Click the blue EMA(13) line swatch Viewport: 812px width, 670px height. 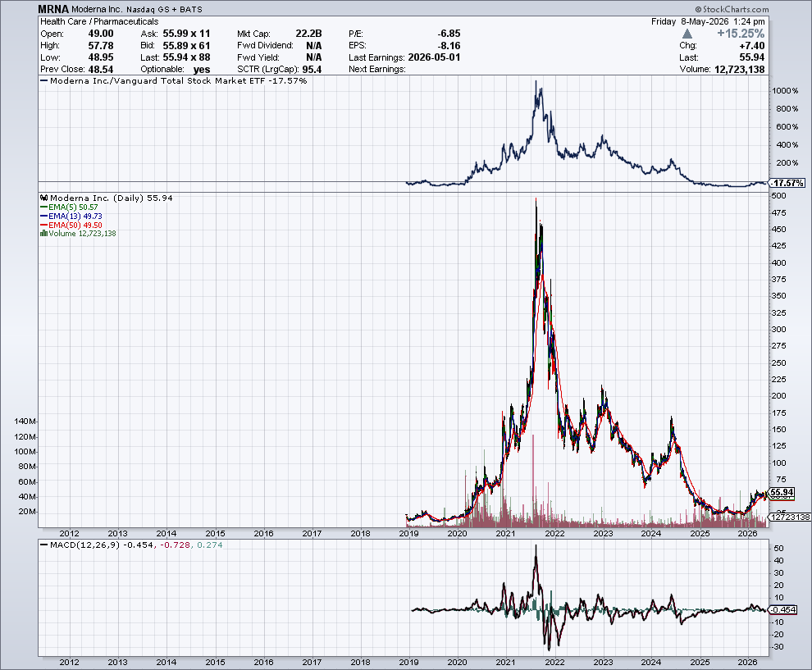[x=44, y=216]
